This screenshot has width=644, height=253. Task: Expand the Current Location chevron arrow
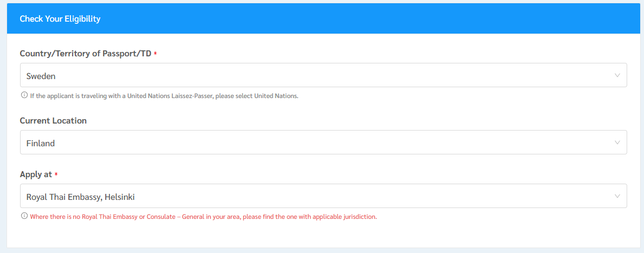(x=617, y=142)
